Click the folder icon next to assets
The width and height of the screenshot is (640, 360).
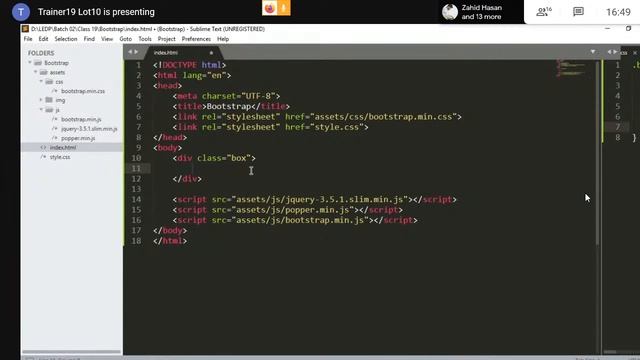44,72
